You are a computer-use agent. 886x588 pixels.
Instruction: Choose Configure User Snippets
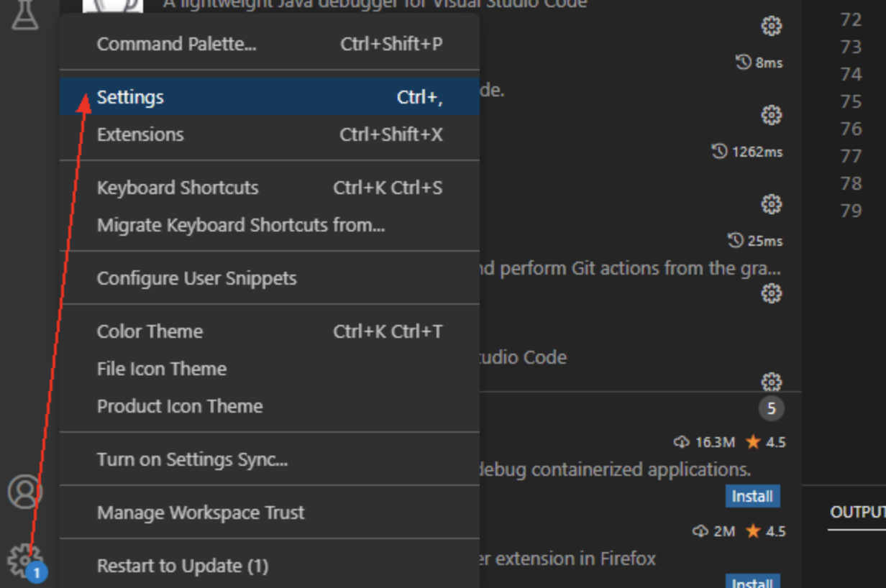pyautogui.click(x=270, y=278)
